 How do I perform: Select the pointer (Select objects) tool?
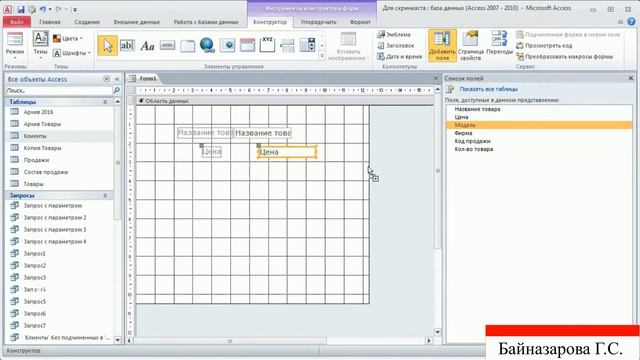coord(108,46)
